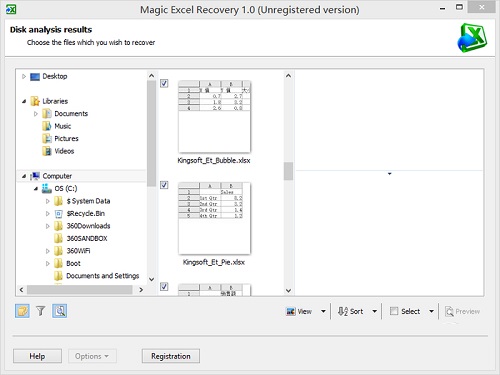Click the tree vertical scroll up arrow

pyautogui.click(x=151, y=76)
